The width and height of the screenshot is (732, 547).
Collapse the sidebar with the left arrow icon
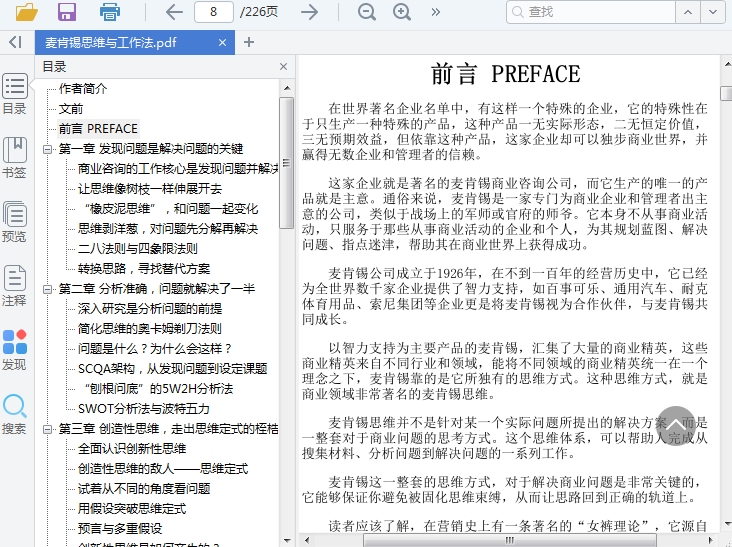(x=15, y=42)
